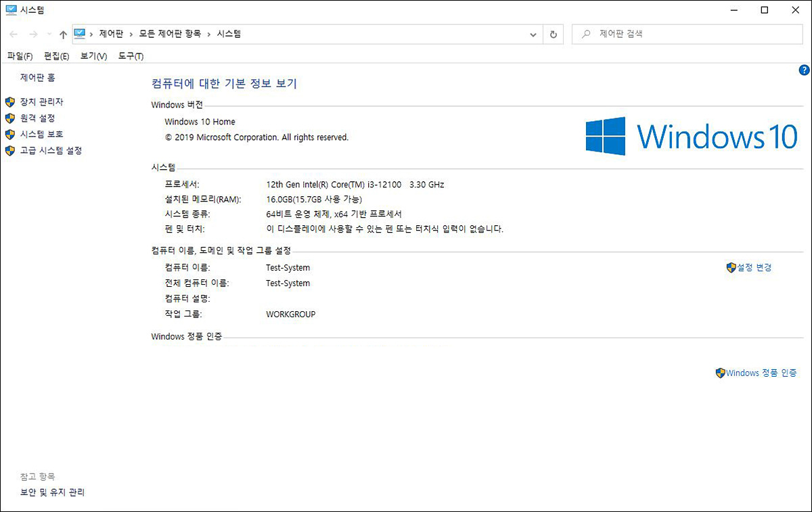Click the shield icon beside 고급 시스템 설정
Screen dimensions: 812x512
9,151
